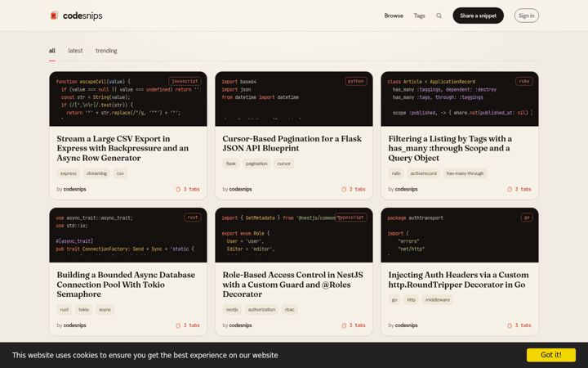Image resolution: width=588 pixels, height=368 pixels.
Task: Click the 'rbac' tag chip
Action: tap(289, 310)
